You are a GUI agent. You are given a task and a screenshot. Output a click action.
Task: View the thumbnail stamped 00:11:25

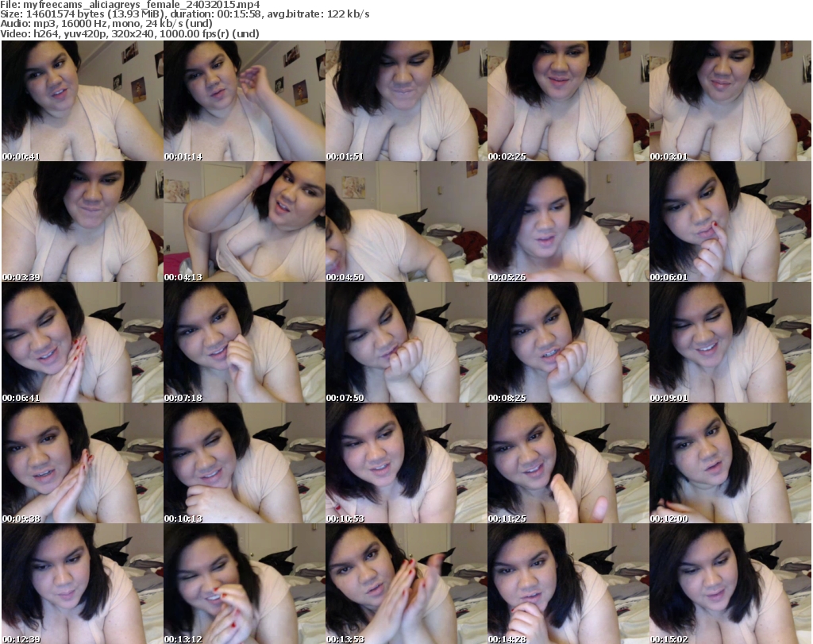[x=568, y=463]
